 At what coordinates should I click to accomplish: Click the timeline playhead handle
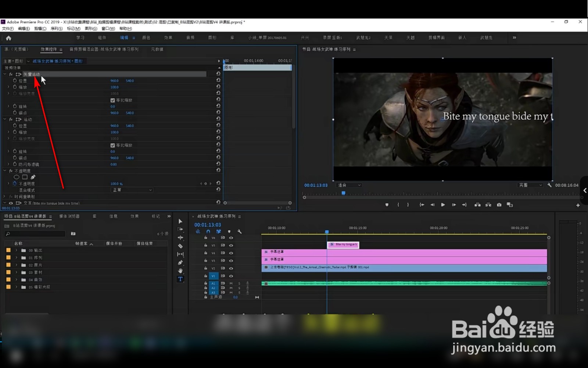coord(327,232)
